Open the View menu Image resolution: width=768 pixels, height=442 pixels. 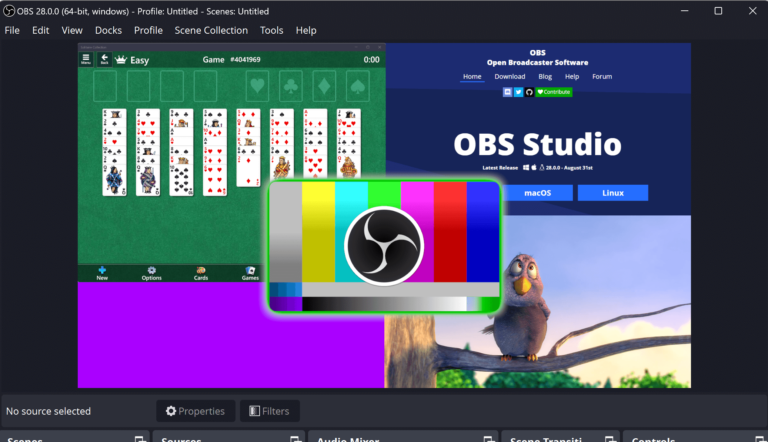click(72, 30)
